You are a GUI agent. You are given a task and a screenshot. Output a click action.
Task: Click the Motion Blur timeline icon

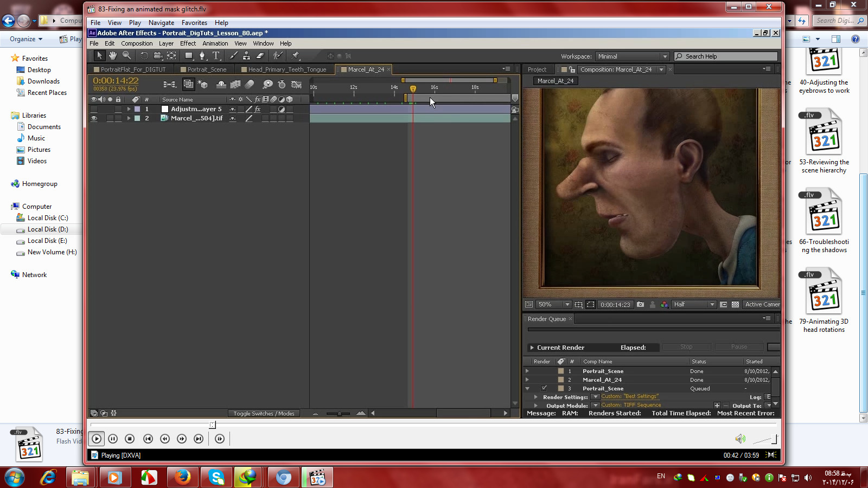coord(250,84)
